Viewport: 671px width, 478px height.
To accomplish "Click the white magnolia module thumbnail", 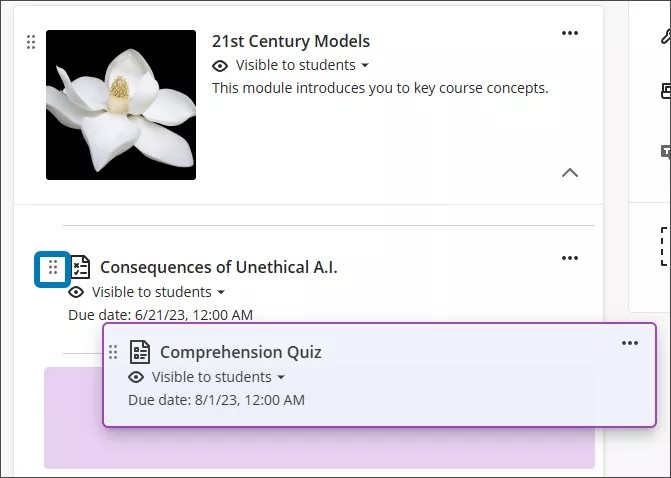I will click(x=121, y=105).
